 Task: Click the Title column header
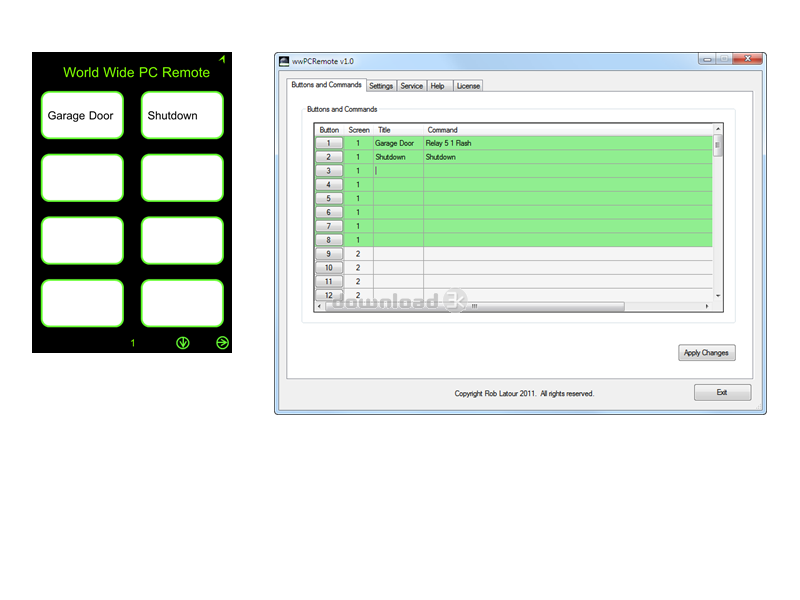(x=398, y=130)
